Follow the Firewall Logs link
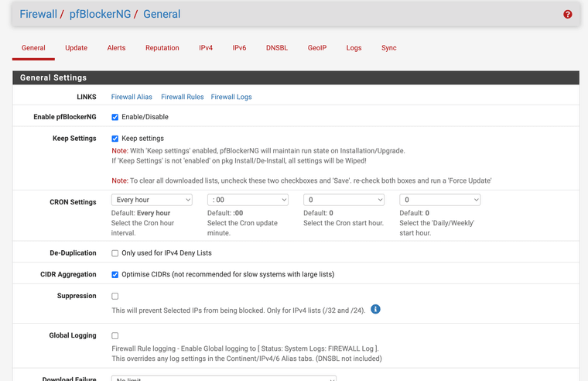Image resolution: width=588 pixels, height=381 pixels. pyautogui.click(x=231, y=97)
